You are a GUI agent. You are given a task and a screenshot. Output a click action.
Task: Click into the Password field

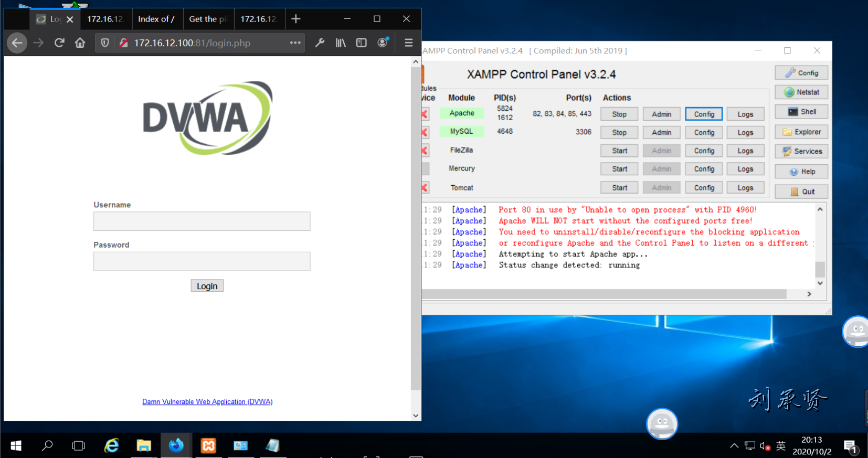(x=202, y=261)
